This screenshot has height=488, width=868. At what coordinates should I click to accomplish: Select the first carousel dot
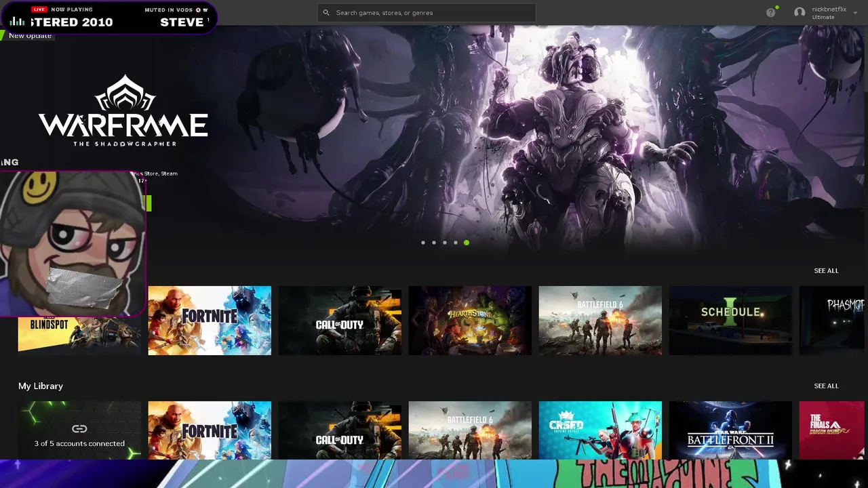423,243
